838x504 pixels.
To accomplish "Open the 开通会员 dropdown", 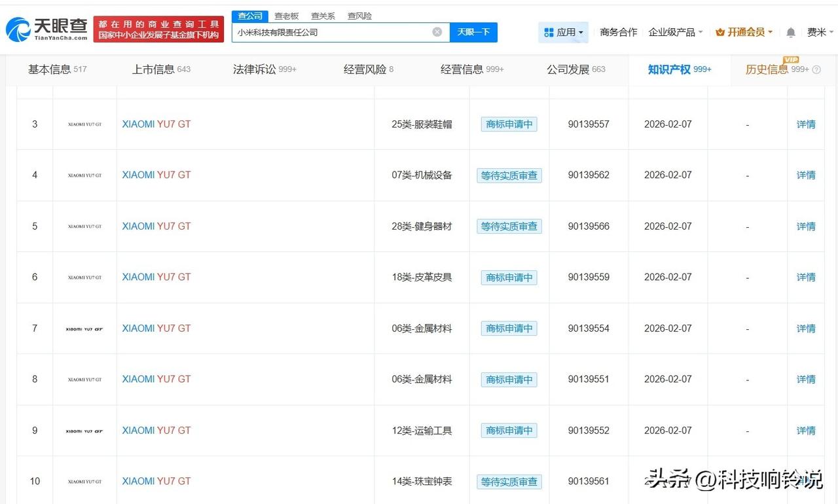I will (744, 32).
